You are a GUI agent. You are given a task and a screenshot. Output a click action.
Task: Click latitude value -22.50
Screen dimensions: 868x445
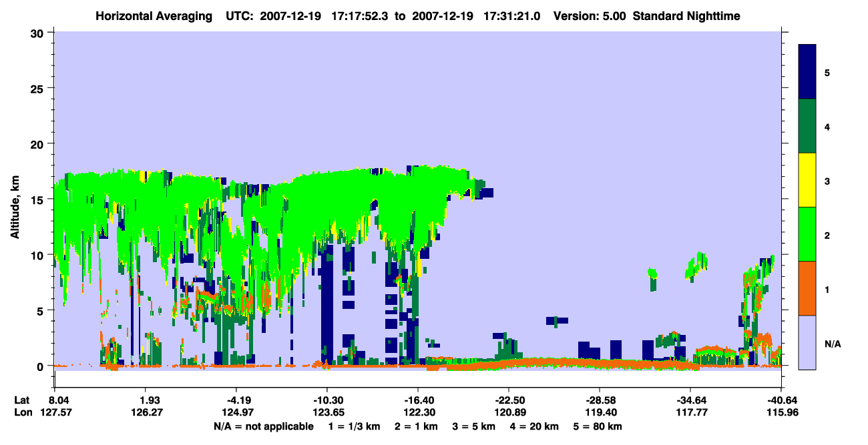click(509, 400)
